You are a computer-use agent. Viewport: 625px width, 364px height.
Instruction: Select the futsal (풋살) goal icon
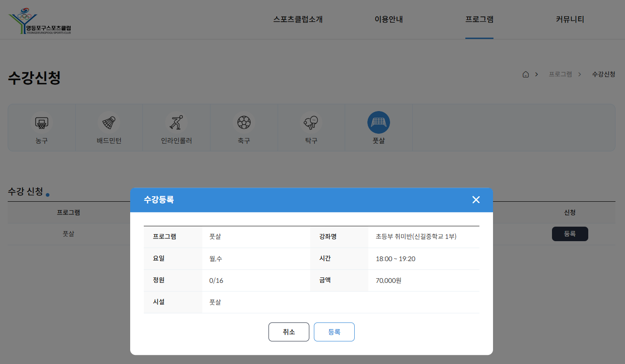pyautogui.click(x=378, y=122)
